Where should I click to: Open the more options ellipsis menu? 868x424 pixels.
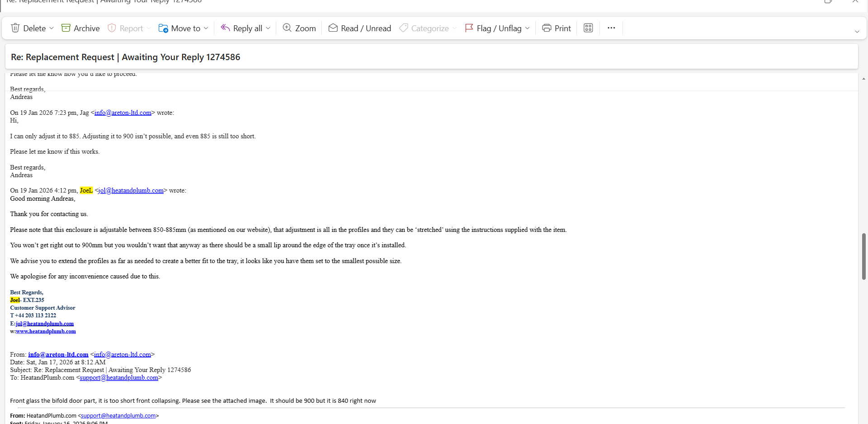pyautogui.click(x=611, y=28)
